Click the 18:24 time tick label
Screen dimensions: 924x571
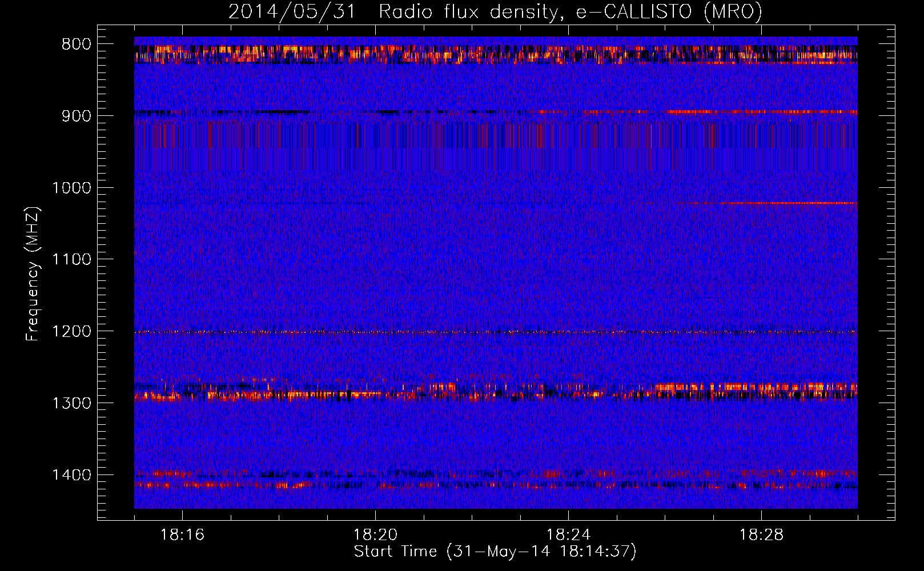(x=568, y=535)
